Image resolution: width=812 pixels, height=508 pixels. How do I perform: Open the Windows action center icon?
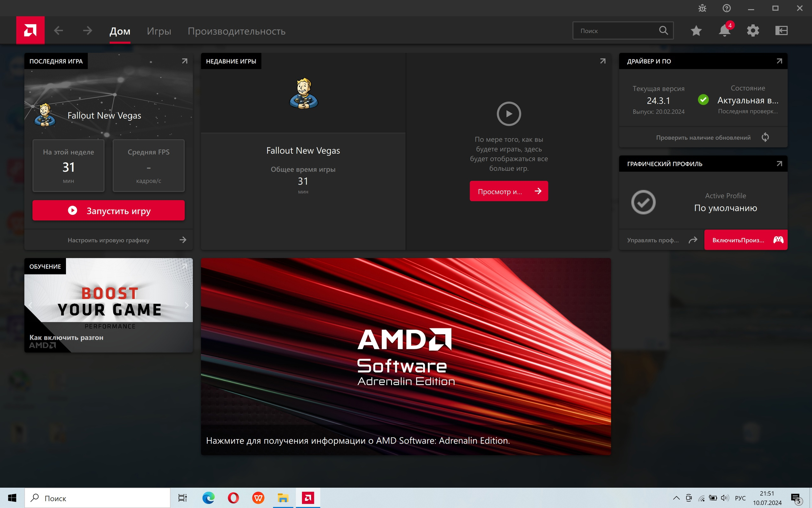coord(796,498)
